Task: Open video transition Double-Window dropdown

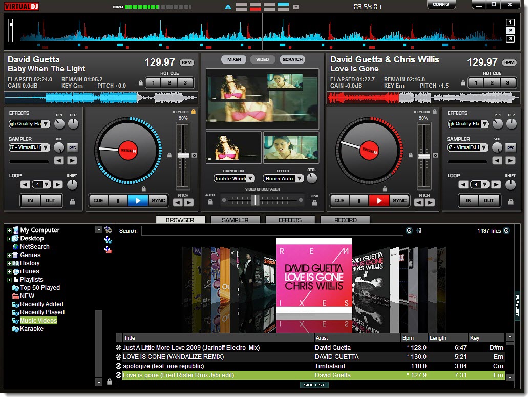Action: [250, 178]
